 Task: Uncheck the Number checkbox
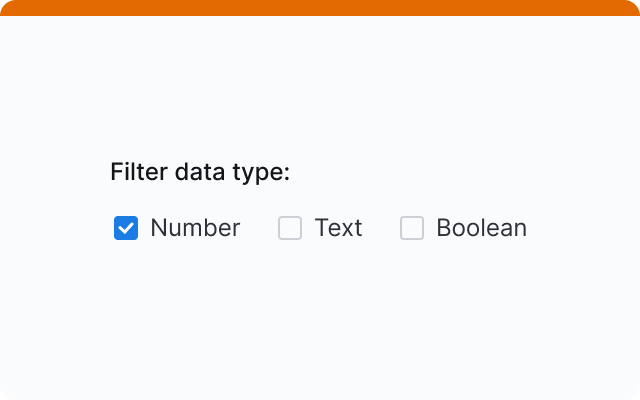tap(126, 229)
